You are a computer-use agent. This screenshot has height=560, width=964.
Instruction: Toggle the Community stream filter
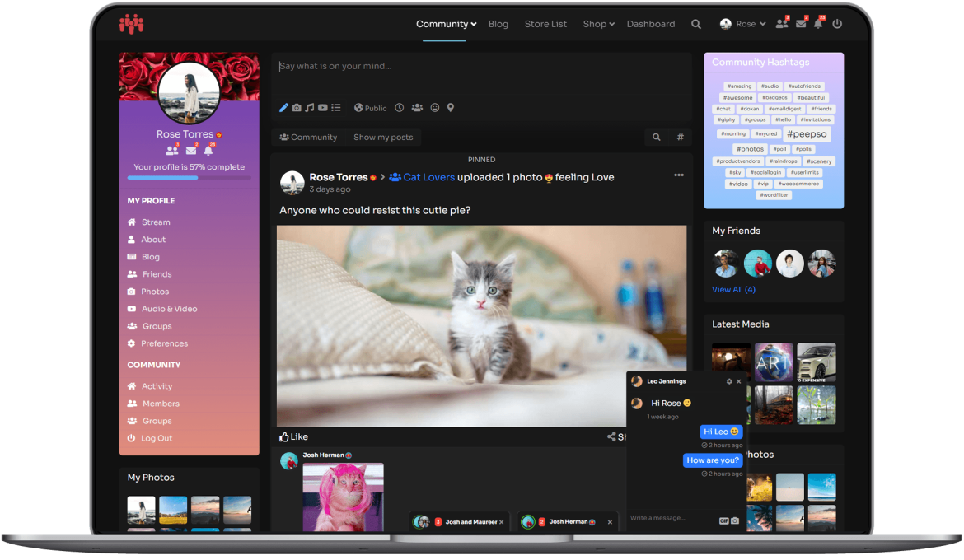click(x=308, y=137)
